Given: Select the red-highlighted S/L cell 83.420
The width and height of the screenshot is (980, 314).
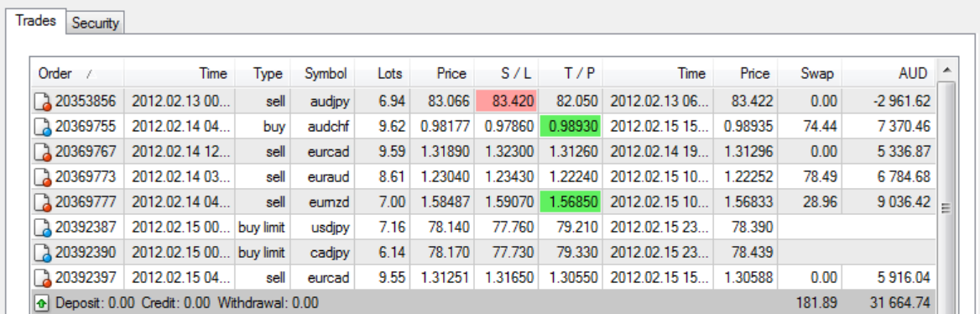Looking at the screenshot, I should [506, 101].
